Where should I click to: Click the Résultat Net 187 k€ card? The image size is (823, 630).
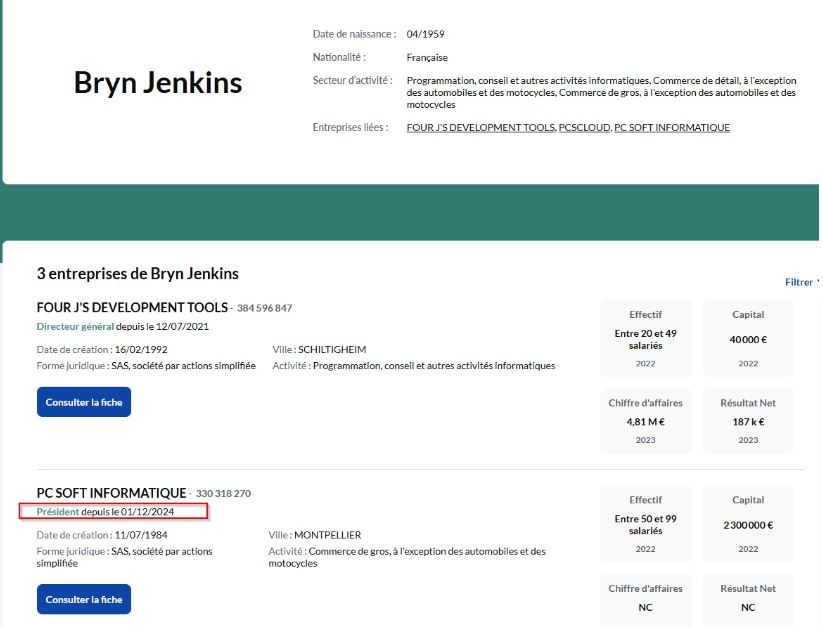(748, 421)
